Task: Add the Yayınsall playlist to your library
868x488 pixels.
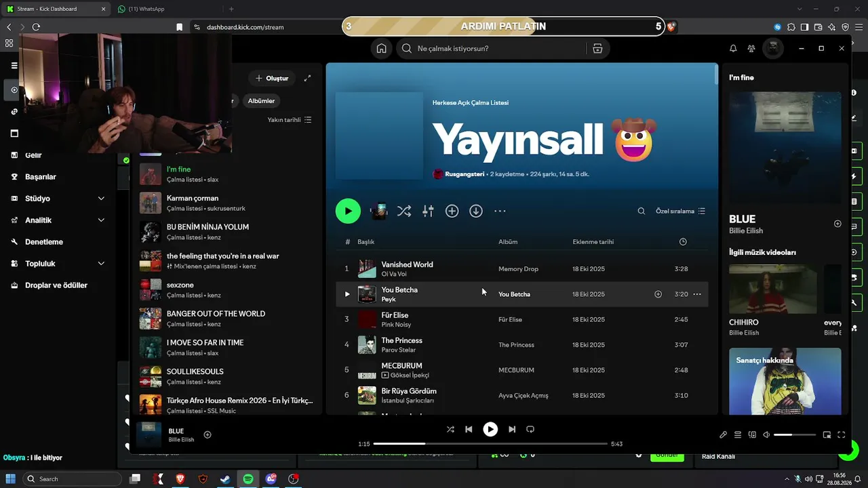Action: (452, 211)
